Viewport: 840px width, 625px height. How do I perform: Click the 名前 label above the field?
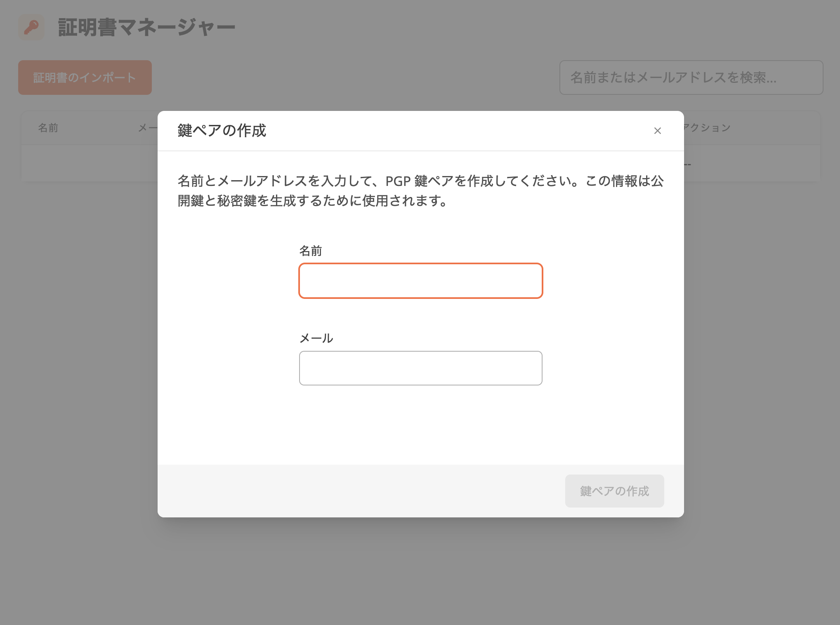coord(310,251)
